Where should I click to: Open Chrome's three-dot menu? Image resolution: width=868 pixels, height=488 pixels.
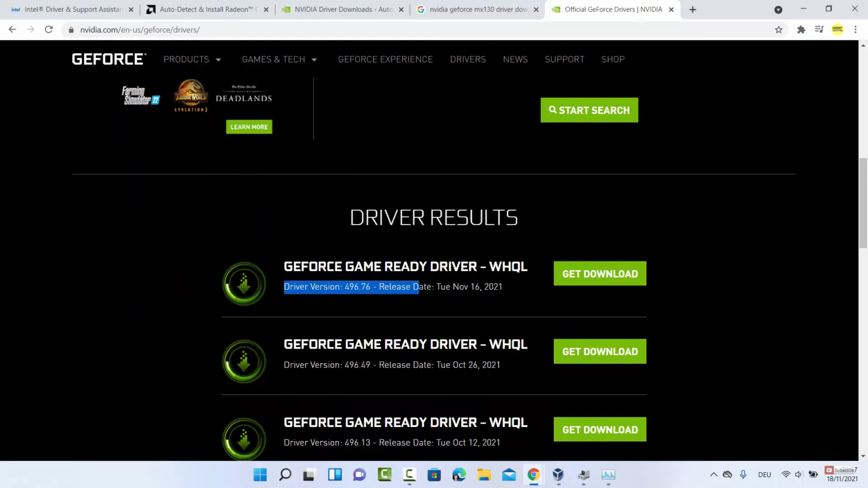tap(856, 29)
